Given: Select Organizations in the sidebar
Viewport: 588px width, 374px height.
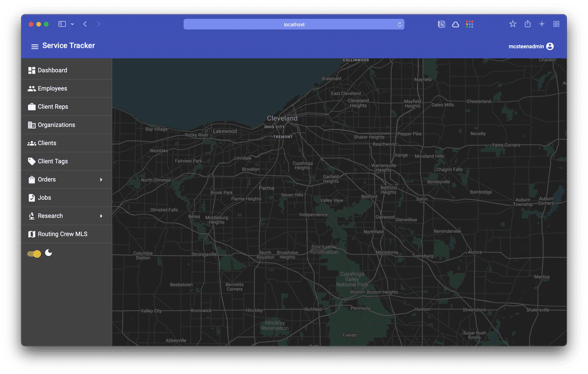Looking at the screenshot, I should tap(66, 125).
